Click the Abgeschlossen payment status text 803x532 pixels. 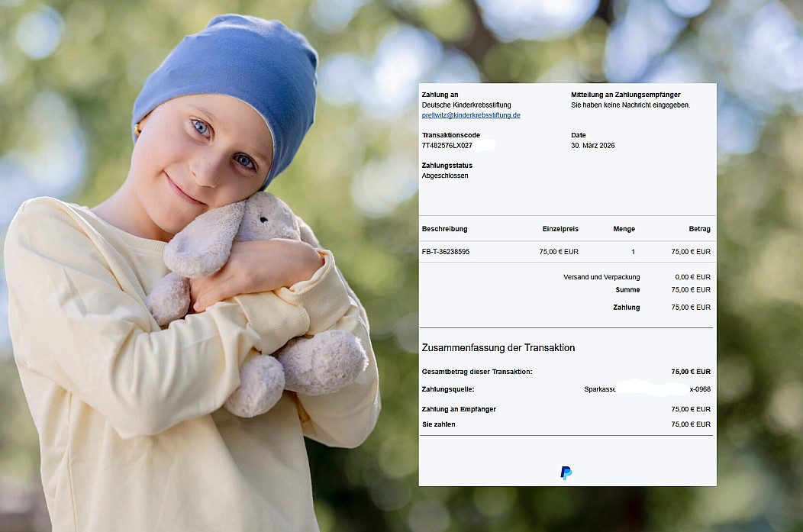point(445,176)
